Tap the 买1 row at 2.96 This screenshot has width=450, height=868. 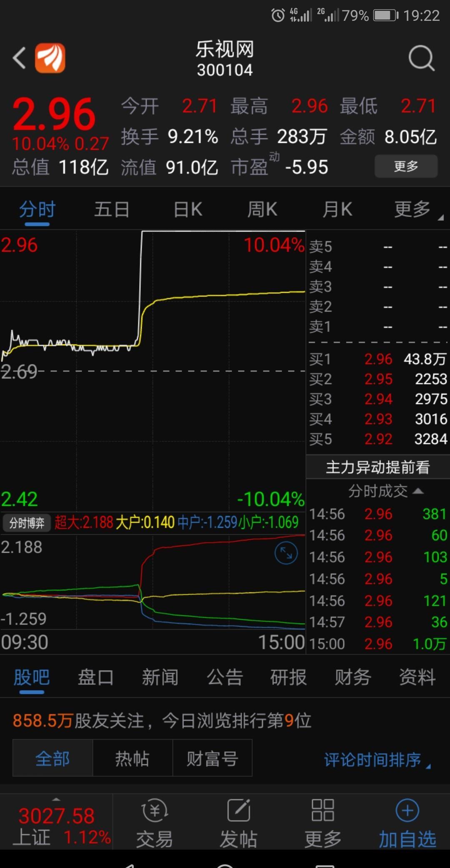[378, 359]
